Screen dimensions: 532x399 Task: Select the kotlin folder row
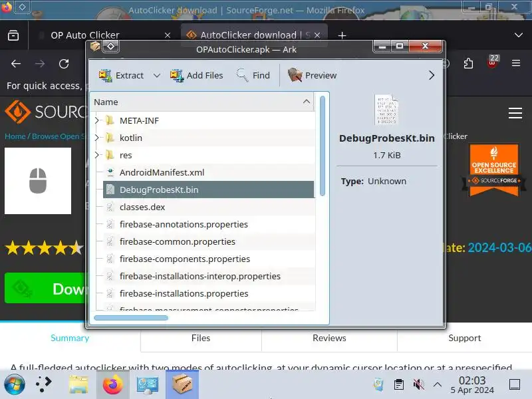pos(209,138)
